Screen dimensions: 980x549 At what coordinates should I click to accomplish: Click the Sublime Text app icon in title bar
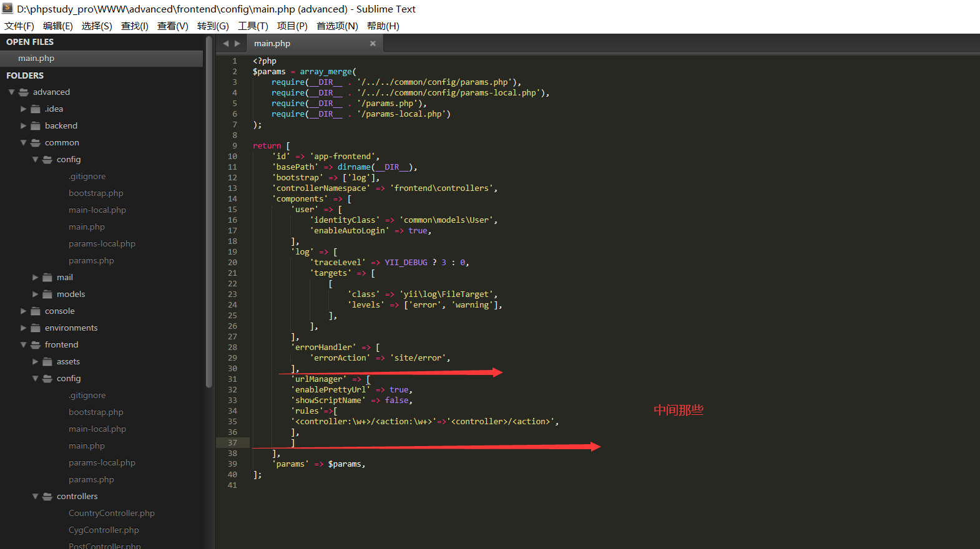[x=7, y=9]
